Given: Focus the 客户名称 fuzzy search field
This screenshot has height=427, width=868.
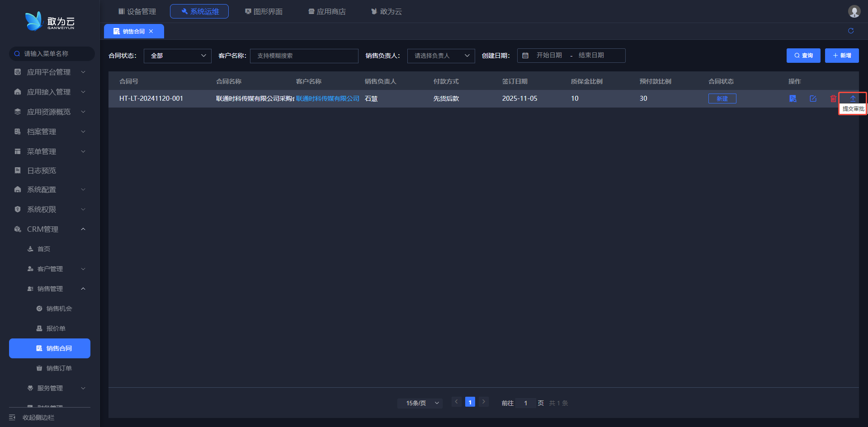Looking at the screenshot, I should pos(304,56).
